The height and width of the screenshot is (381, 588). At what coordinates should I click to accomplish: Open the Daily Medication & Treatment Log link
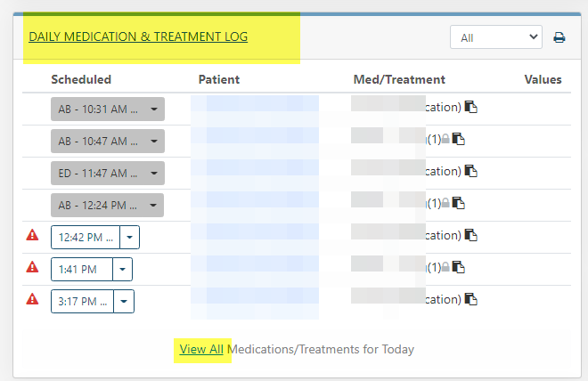138,36
